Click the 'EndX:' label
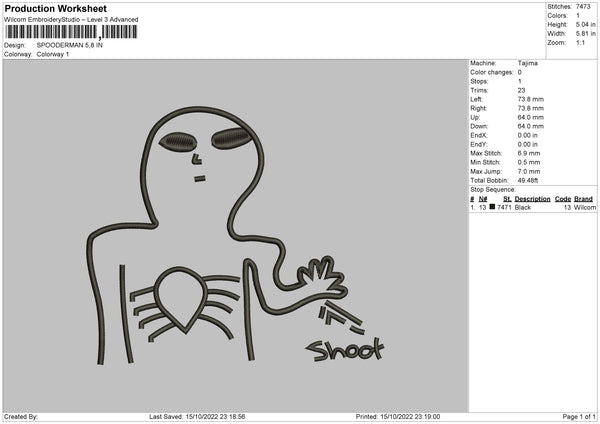600x424 pixels. 479,135
